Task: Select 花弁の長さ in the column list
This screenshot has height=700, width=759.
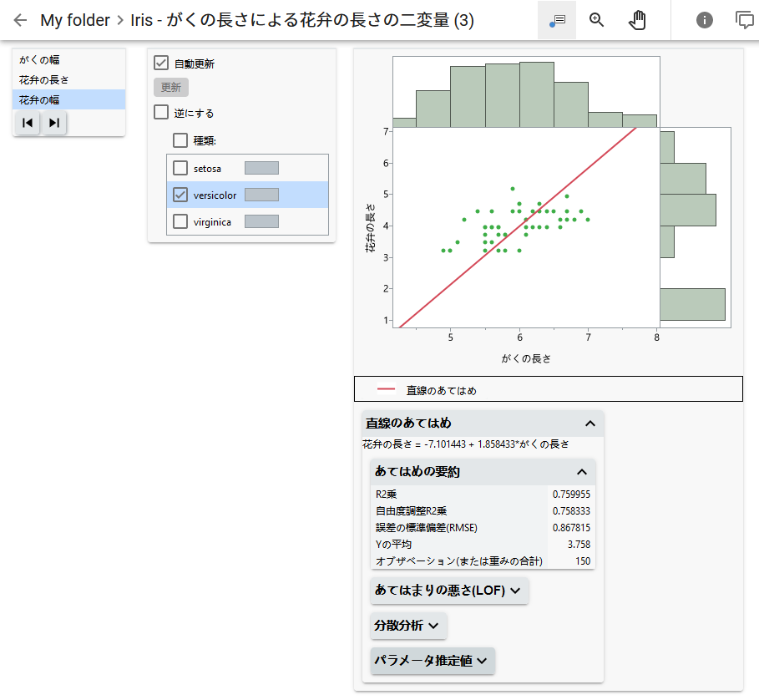Action: 43,80
